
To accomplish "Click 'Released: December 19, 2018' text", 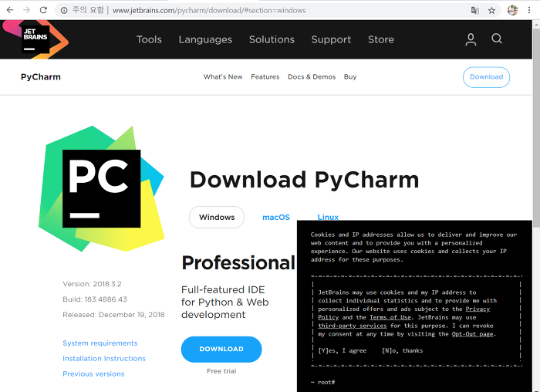I will click(x=113, y=315).
